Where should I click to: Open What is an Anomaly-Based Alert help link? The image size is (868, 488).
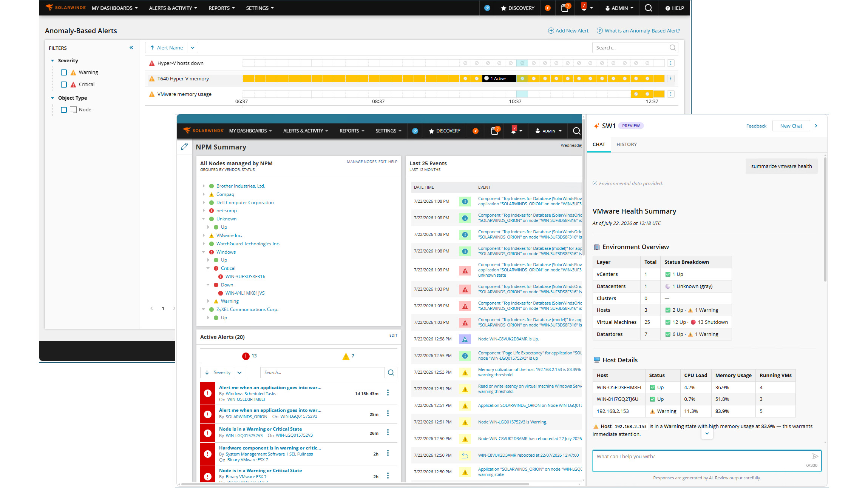pyautogui.click(x=638, y=31)
